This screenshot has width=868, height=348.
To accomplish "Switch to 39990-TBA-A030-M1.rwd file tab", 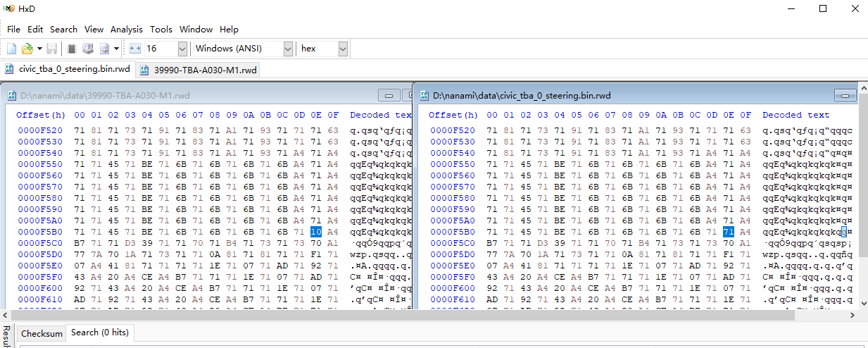I will coord(198,70).
